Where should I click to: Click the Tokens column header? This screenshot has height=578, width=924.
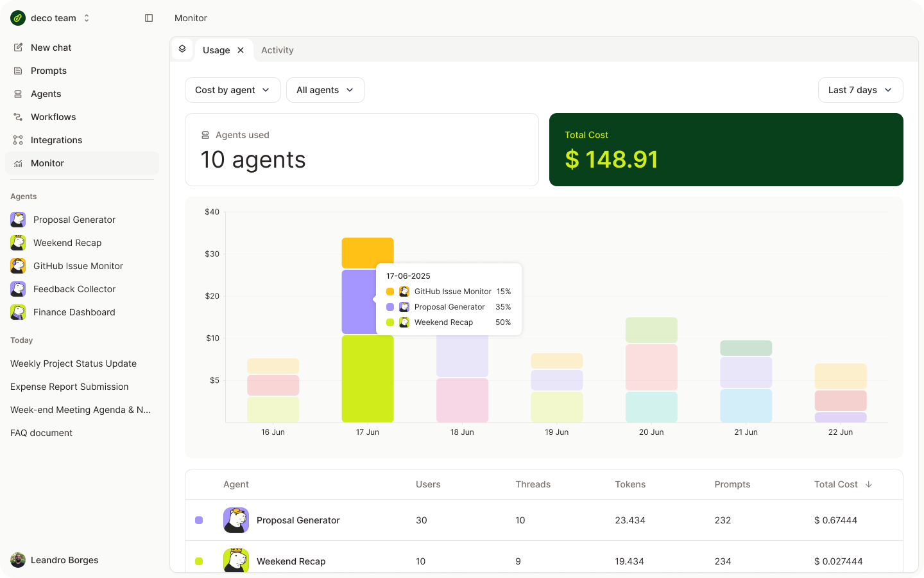point(630,484)
